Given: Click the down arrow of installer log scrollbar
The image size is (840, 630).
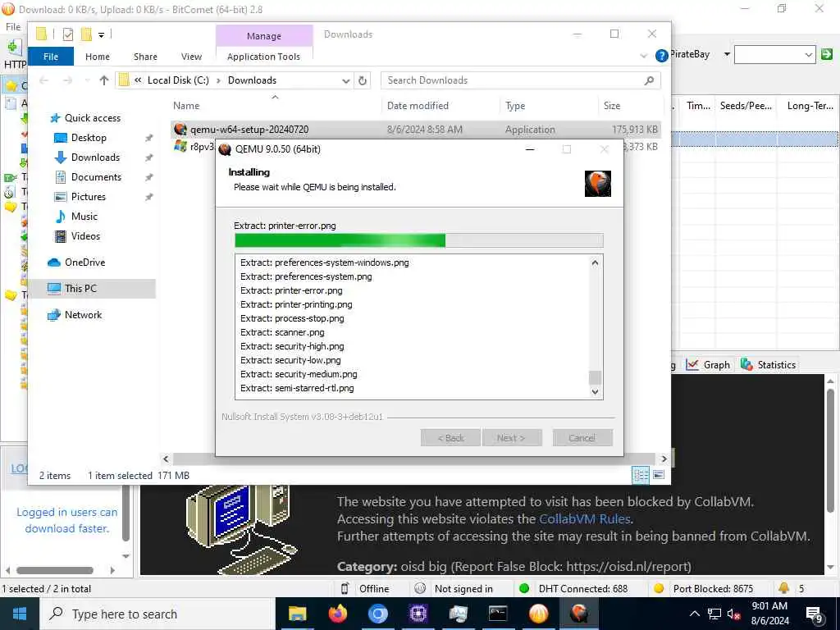Looking at the screenshot, I should click(595, 391).
